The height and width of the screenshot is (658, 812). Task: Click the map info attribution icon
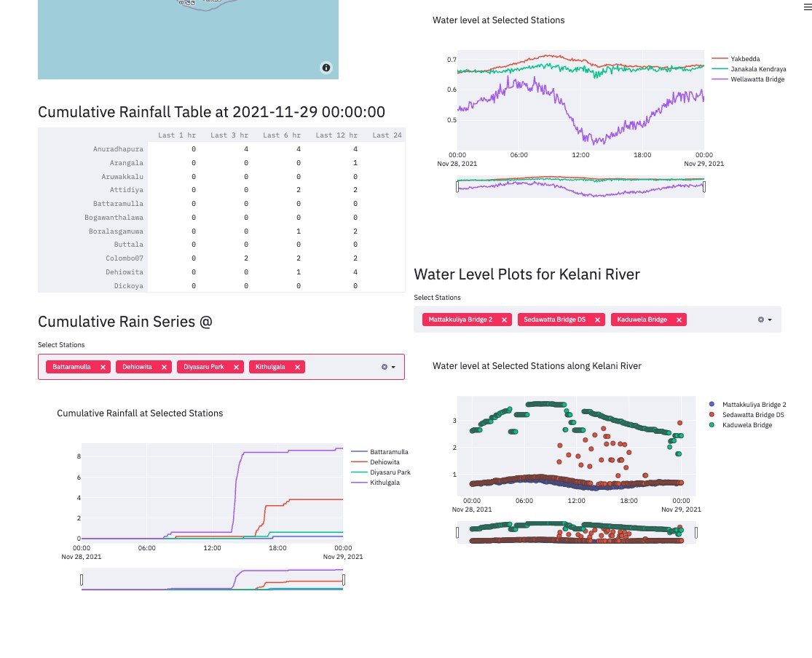326,68
